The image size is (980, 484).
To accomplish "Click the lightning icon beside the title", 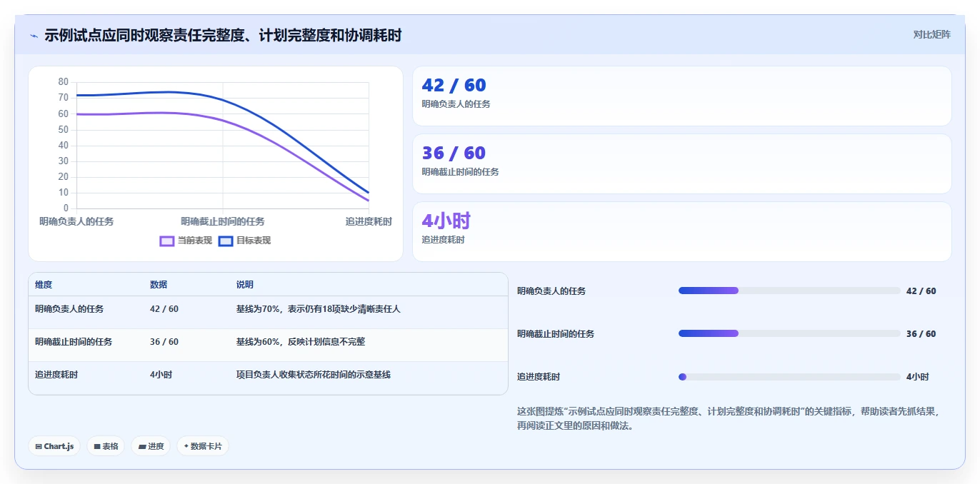I will [x=34, y=36].
